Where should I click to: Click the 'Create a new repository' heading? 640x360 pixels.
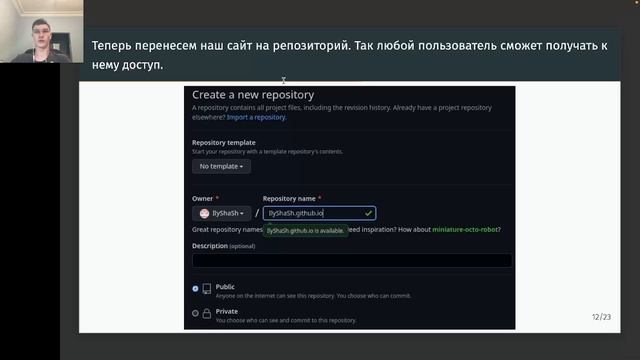pyautogui.click(x=253, y=95)
